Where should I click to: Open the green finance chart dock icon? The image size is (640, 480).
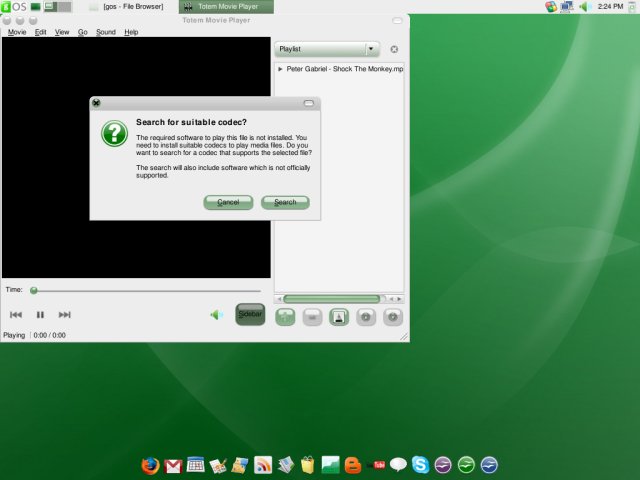click(330, 465)
